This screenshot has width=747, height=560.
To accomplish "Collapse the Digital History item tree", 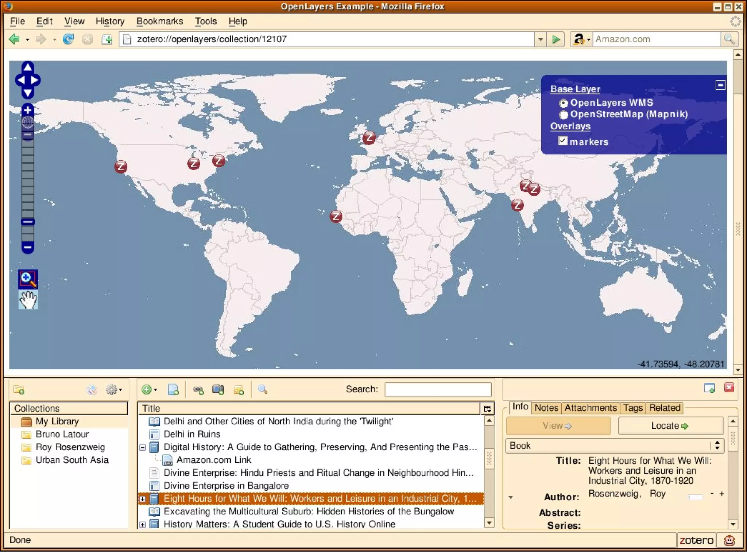I will tap(143, 447).
